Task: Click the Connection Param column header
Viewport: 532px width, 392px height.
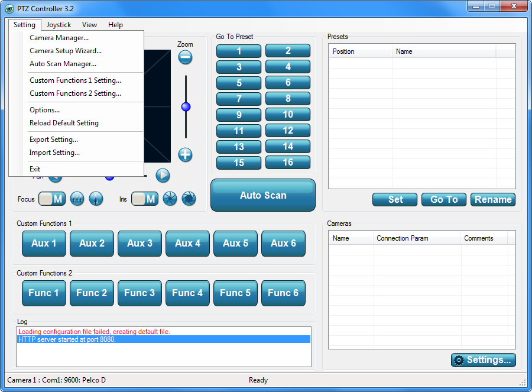Action: tap(417, 238)
